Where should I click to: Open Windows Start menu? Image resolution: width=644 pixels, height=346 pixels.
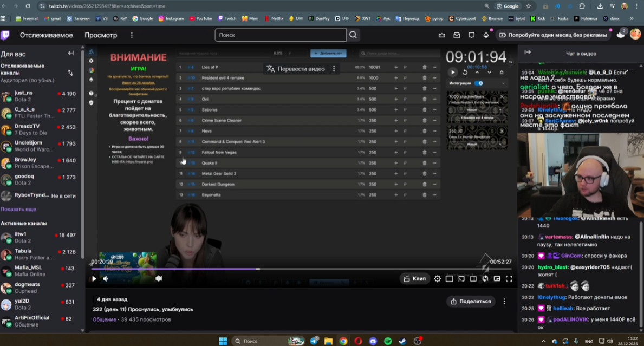coord(223,341)
